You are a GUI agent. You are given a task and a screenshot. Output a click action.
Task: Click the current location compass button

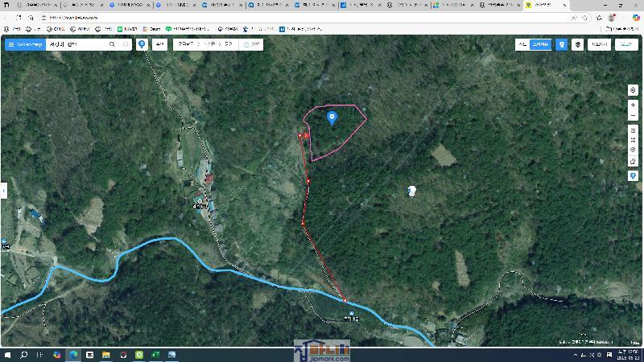[x=633, y=90]
